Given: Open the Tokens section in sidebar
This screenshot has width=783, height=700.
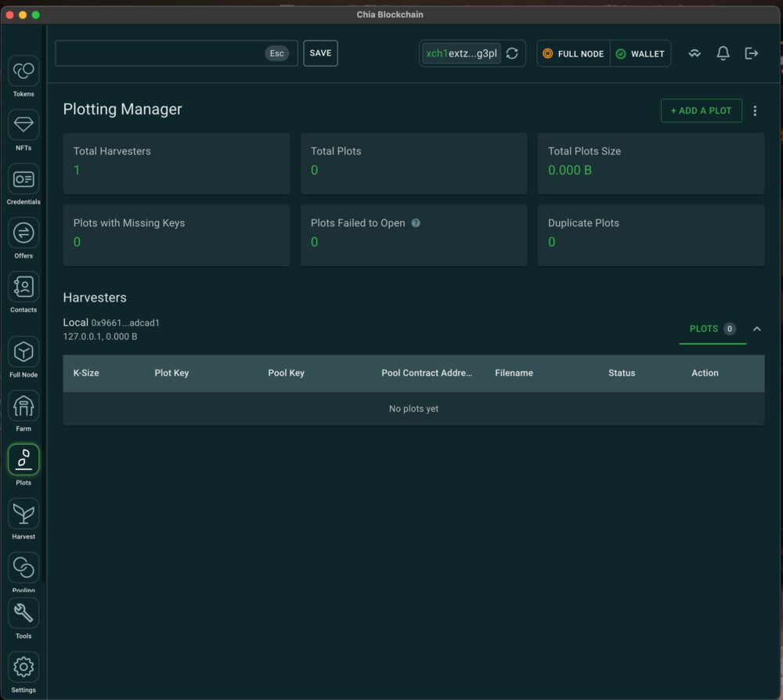Looking at the screenshot, I should 23,71.
